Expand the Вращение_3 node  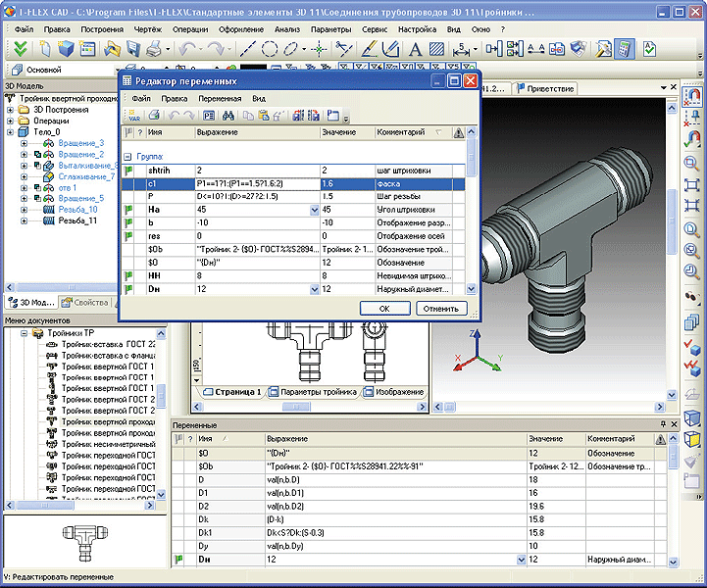click(24, 143)
